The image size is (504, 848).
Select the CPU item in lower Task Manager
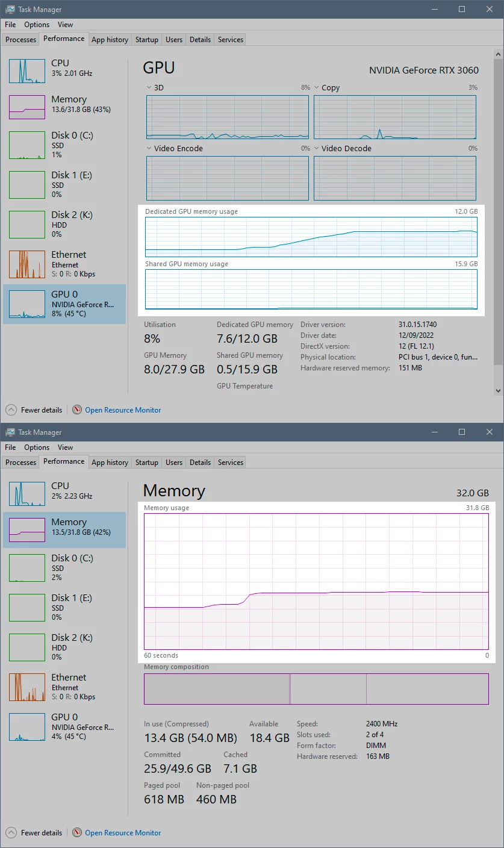click(x=64, y=493)
